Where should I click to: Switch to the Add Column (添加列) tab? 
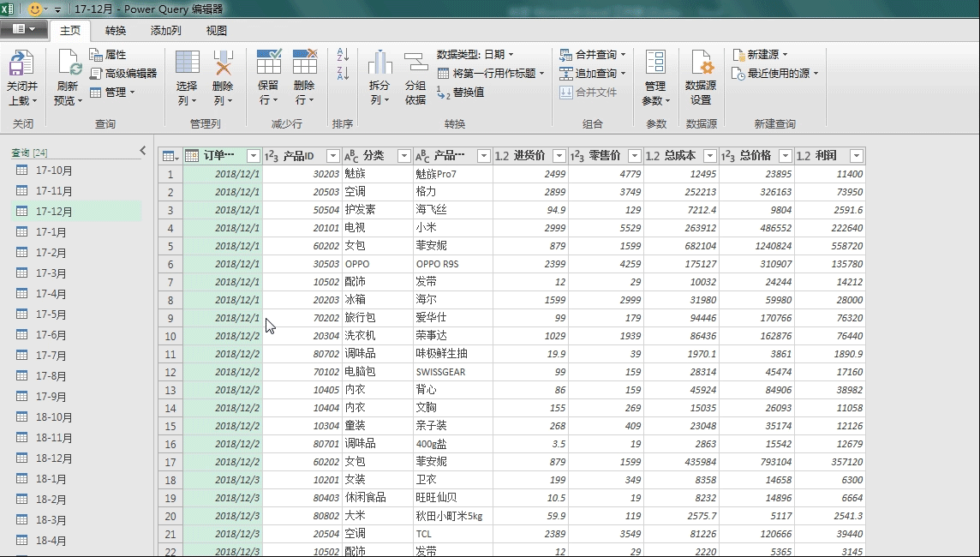[165, 31]
